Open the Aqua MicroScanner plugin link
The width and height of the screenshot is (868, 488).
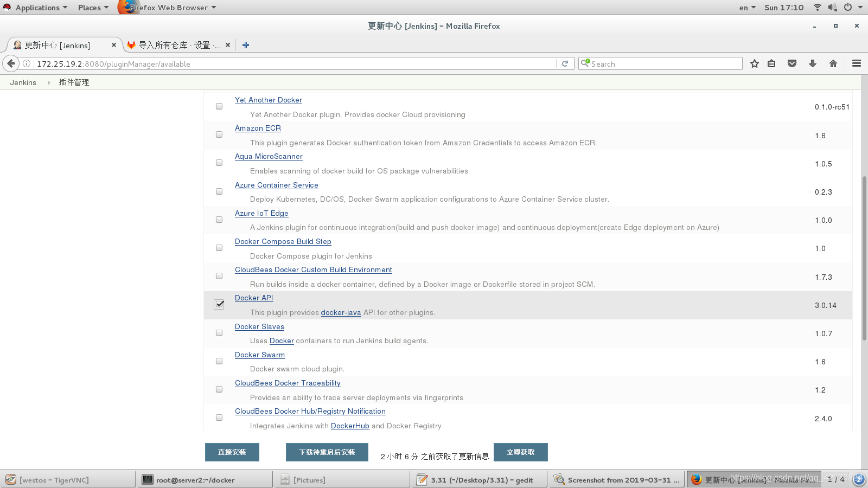269,156
